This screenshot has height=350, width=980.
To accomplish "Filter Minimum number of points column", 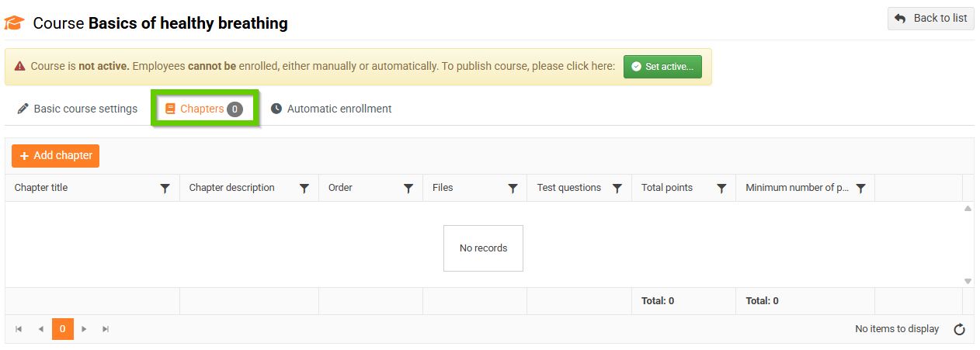I will (x=860, y=188).
